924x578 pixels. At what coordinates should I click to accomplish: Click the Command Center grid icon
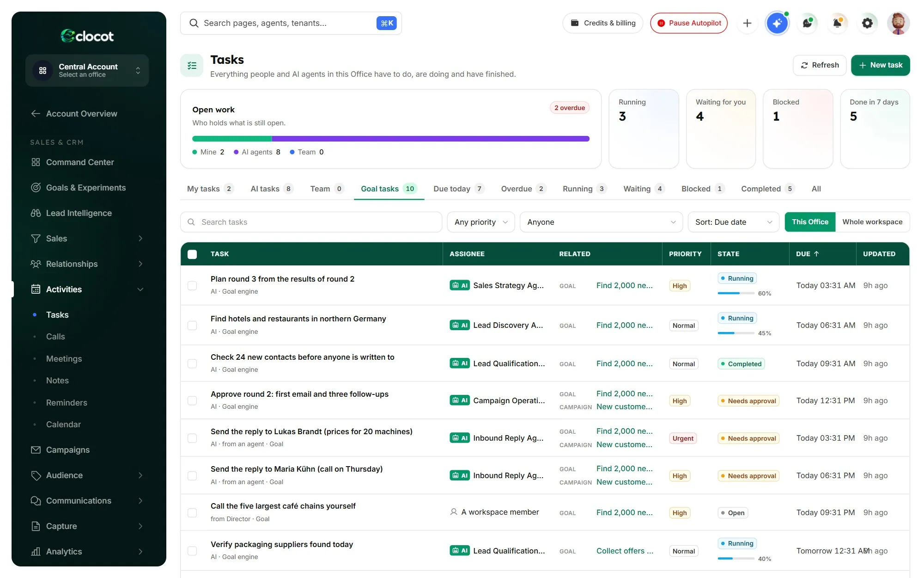click(36, 162)
